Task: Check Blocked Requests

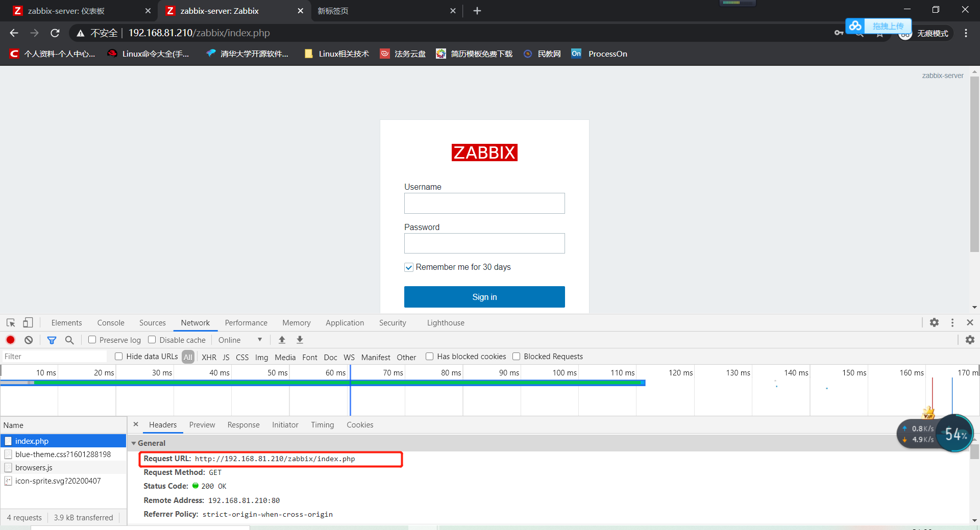Action: coord(517,357)
